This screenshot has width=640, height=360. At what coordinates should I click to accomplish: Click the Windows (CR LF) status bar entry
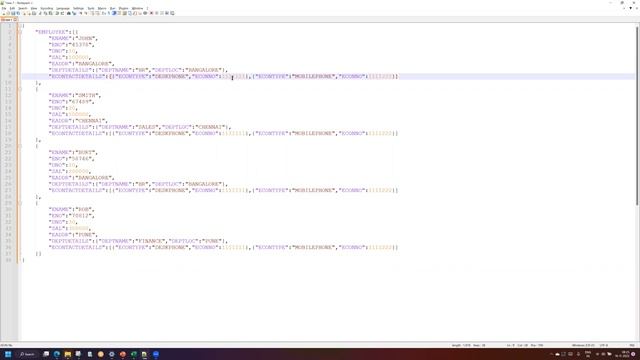(x=583, y=345)
